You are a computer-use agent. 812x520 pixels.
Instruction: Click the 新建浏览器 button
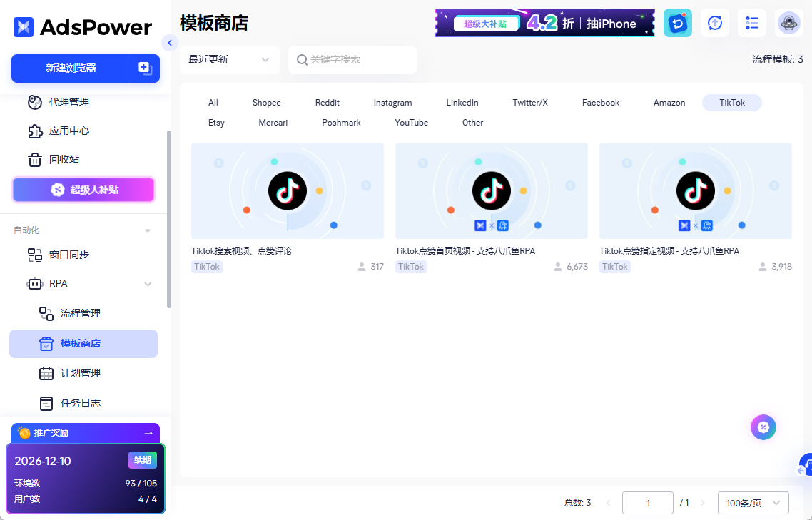71,68
